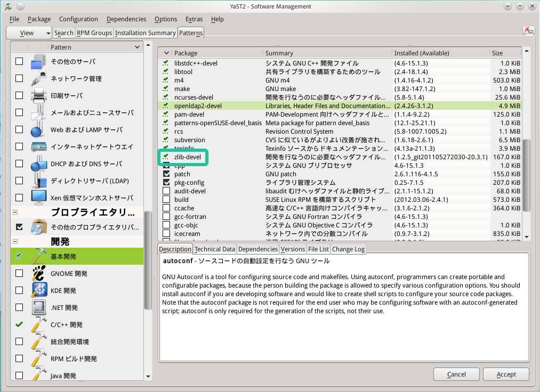The image size is (540, 392).
Task: Toggle the 印刷サーバ checkbox
Action: pyautogui.click(x=19, y=95)
